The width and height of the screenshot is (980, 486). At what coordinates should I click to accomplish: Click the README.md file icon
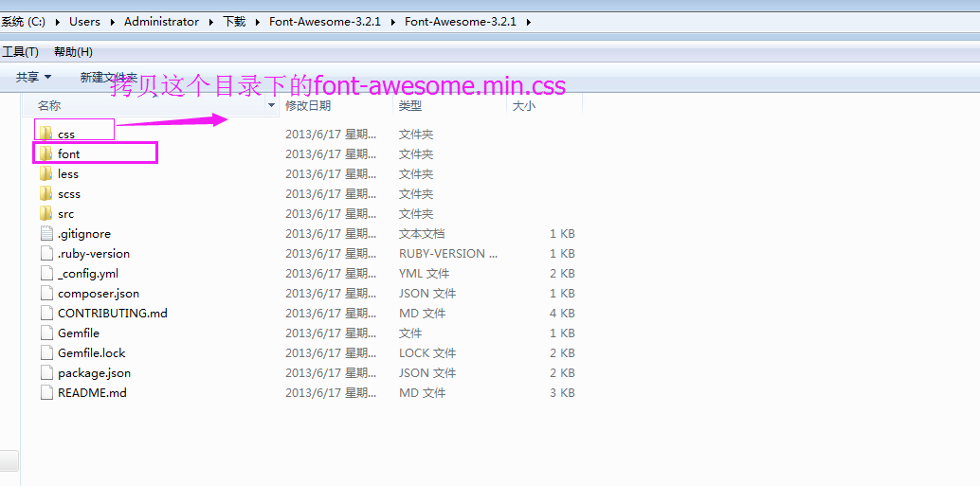point(46,393)
